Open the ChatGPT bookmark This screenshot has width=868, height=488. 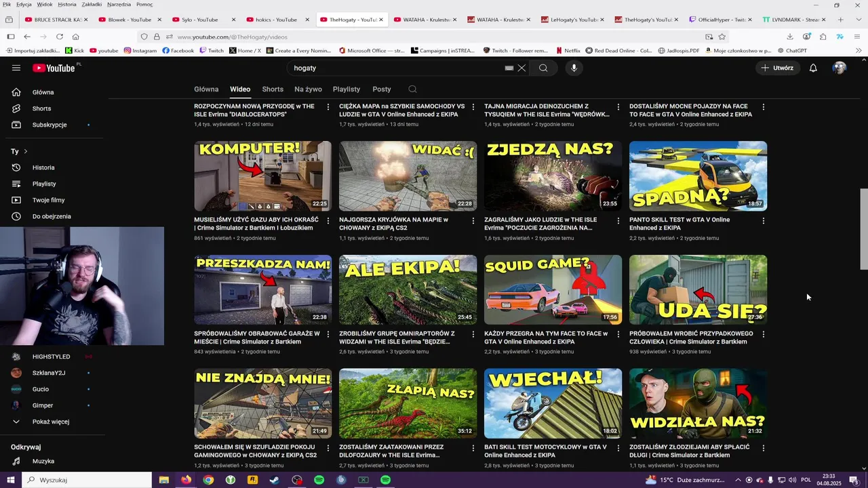tap(792, 50)
